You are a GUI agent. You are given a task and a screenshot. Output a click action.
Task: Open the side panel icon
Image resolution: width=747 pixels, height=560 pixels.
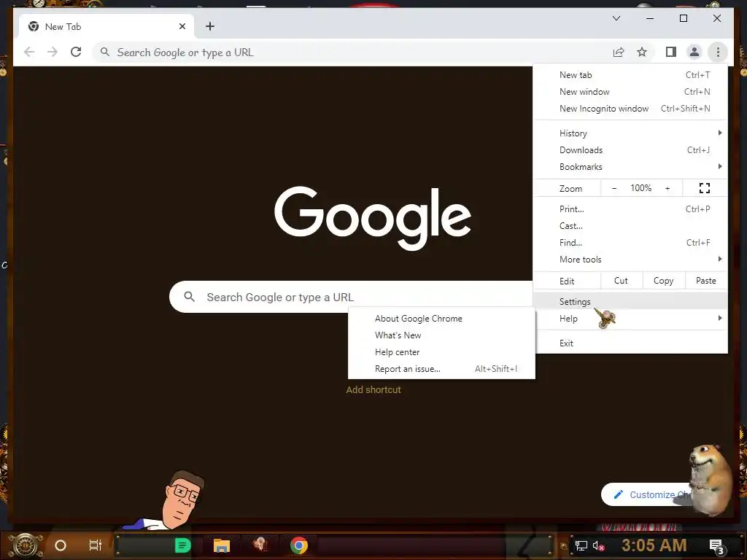[671, 52]
